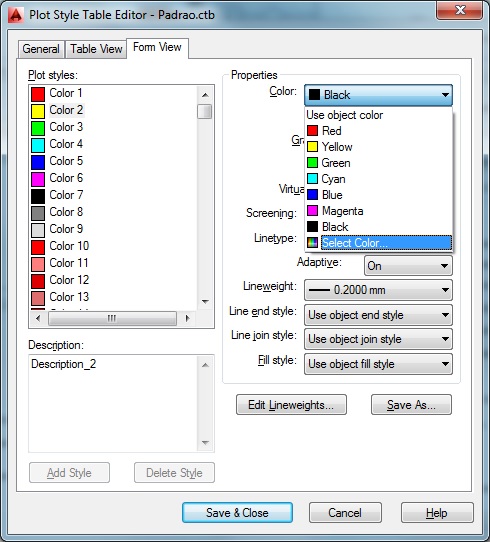Choose Green from the color list

[x=379, y=163]
